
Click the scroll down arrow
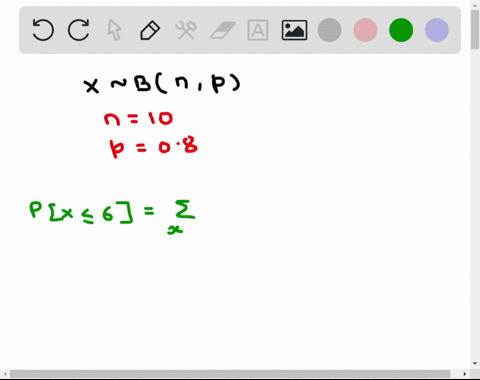[x=475, y=363]
